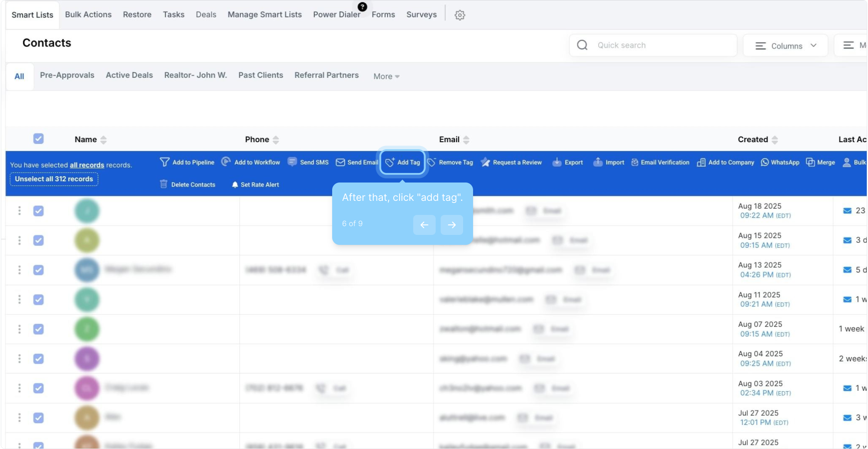This screenshot has height=449, width=868.
Task: Click the Add to Pipeline funnel icon
Action: [x=165, y=162]
